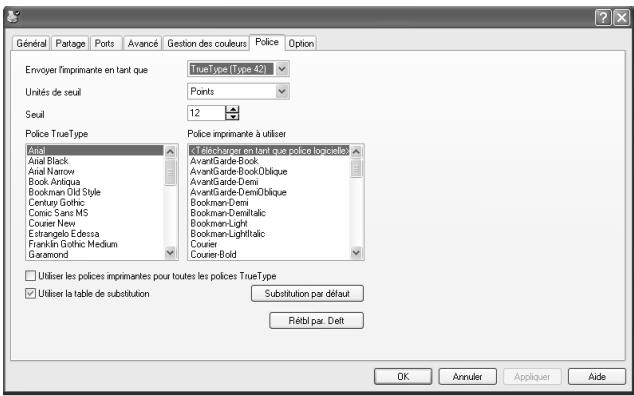Select Arial Narrow font
634x396 pixels.
(95, 172)
